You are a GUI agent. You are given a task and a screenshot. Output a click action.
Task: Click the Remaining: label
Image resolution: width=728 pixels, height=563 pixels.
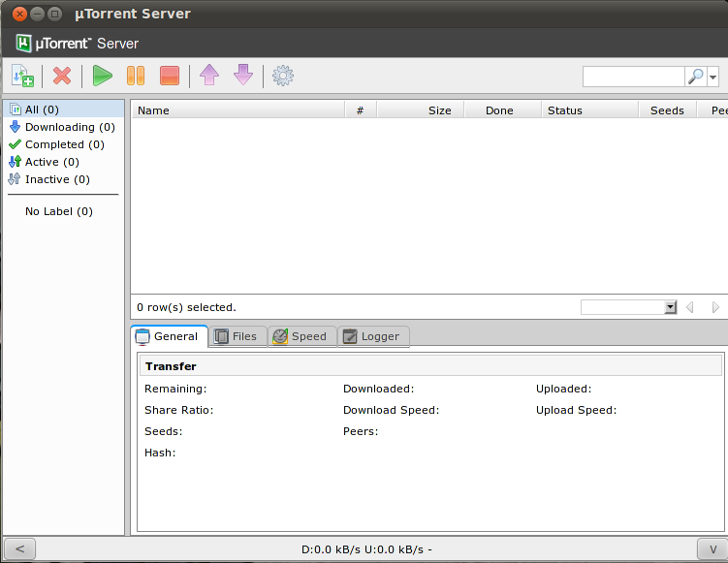pyautogui.click(x=175, y=389)
